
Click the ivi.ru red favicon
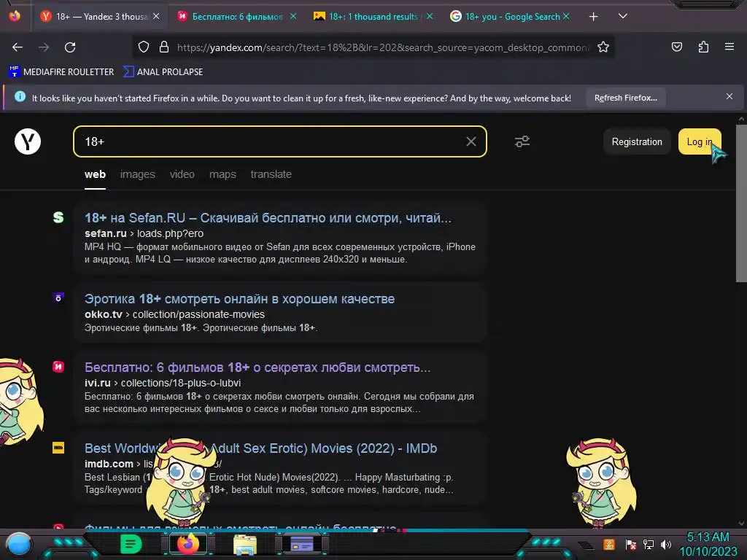click(x=58, y=367)
